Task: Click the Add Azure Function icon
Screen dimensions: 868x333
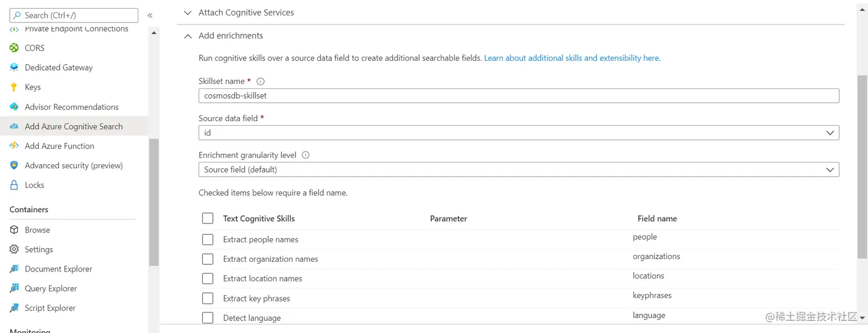Action: (14, 146)
